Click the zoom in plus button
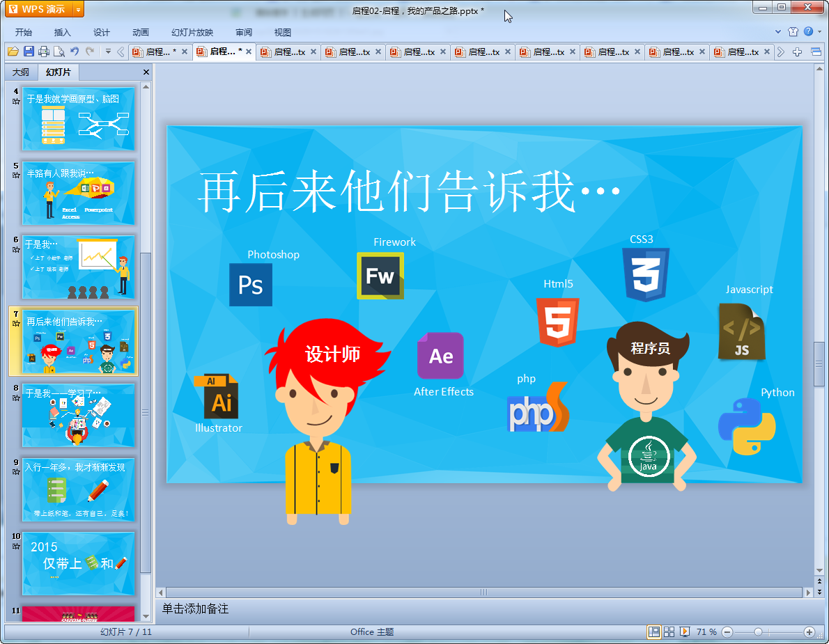Viewport: 829px width, 644px height. coord(809,631)
